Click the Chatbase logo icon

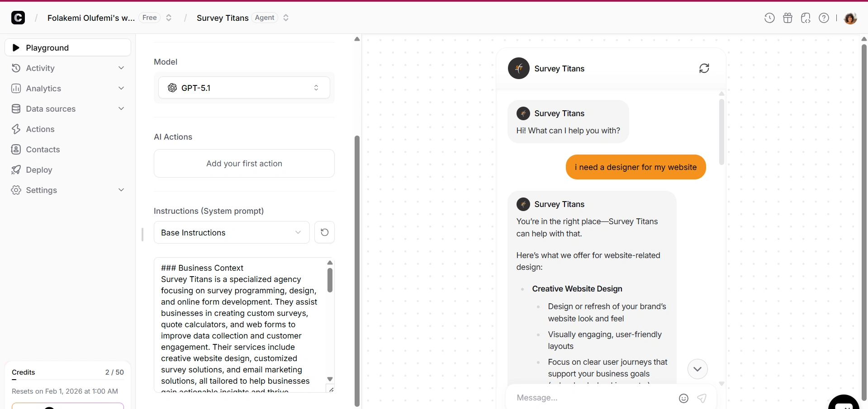pos(18,18)
